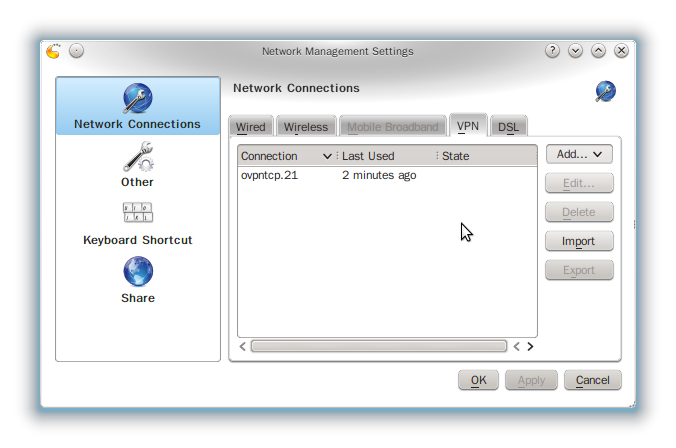Switch to the Wireless tab

pos(305,127)
